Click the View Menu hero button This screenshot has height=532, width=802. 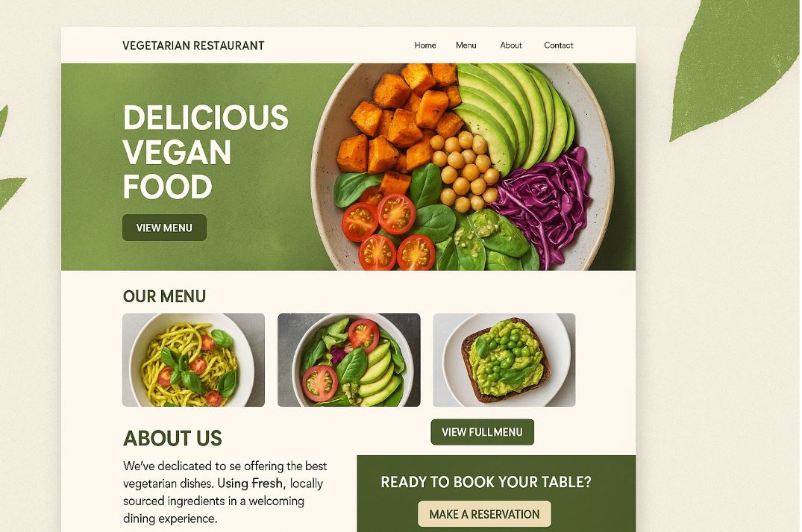tap(164, 228)
